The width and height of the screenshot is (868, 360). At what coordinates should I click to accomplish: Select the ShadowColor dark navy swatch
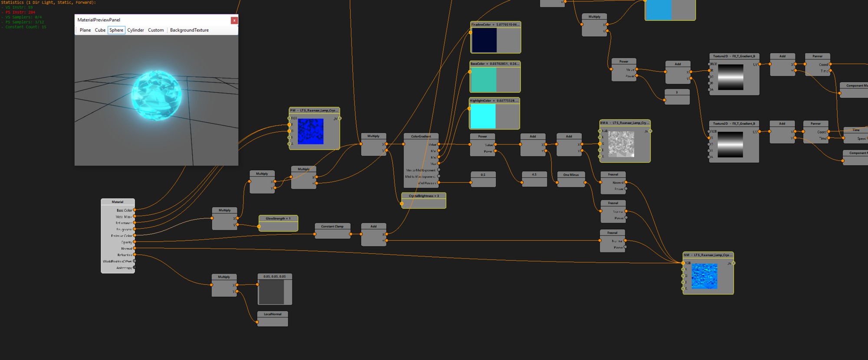pyautogui.click(x=483, y=40)
